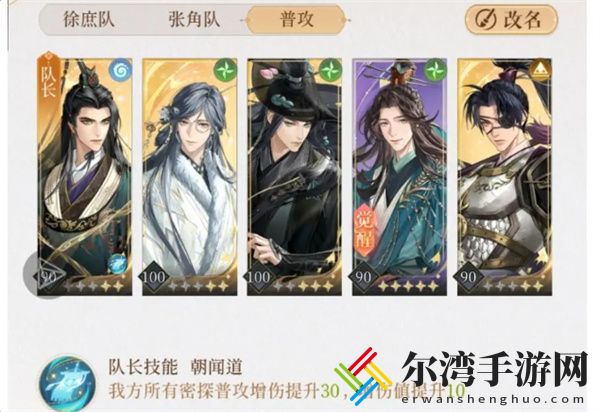Click the green leaf icon on purple-framed card

435,70
